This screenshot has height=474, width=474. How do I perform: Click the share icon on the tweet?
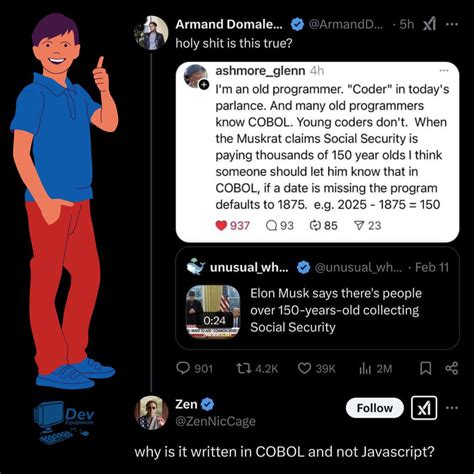point(452,368)
